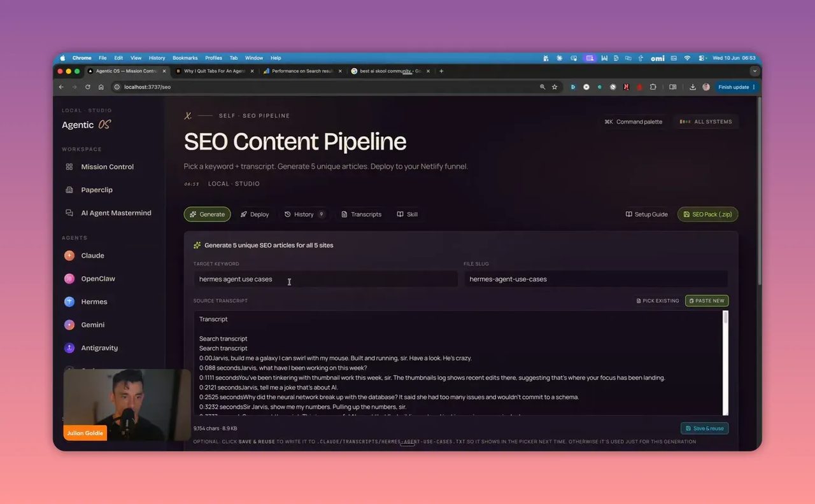Switch to the Skill tab
Viewport: 815px width, 504px height.
pos(407,214)
